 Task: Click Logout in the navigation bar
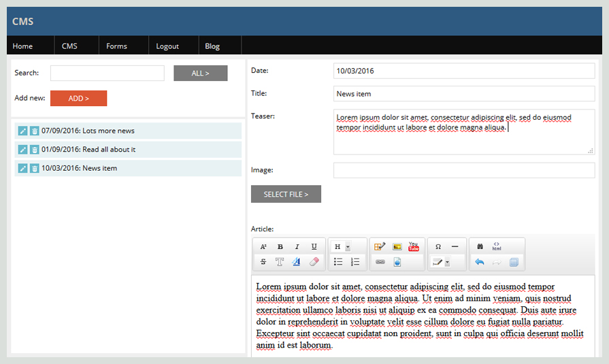click(167, 46)
